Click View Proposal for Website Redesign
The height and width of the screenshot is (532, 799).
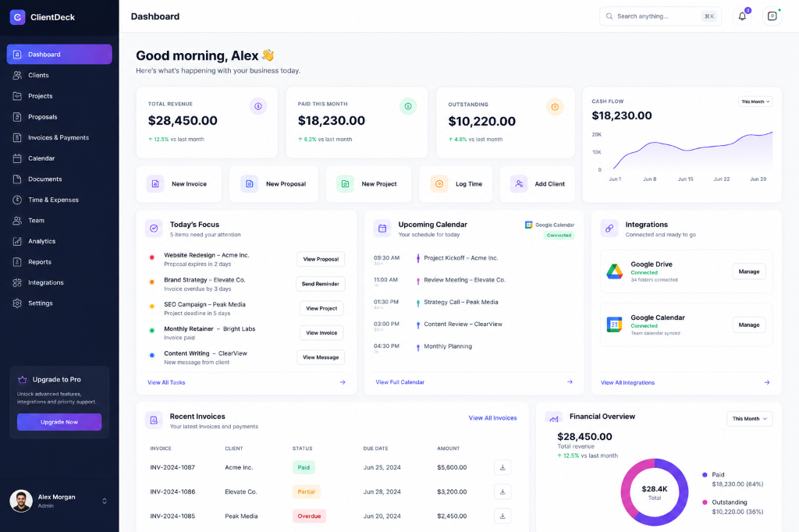[x=321, y=259]
